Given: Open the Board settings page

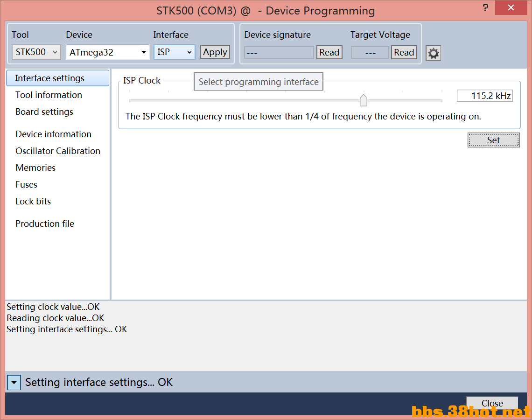Looking at the screenshot, I should (44, 112).
